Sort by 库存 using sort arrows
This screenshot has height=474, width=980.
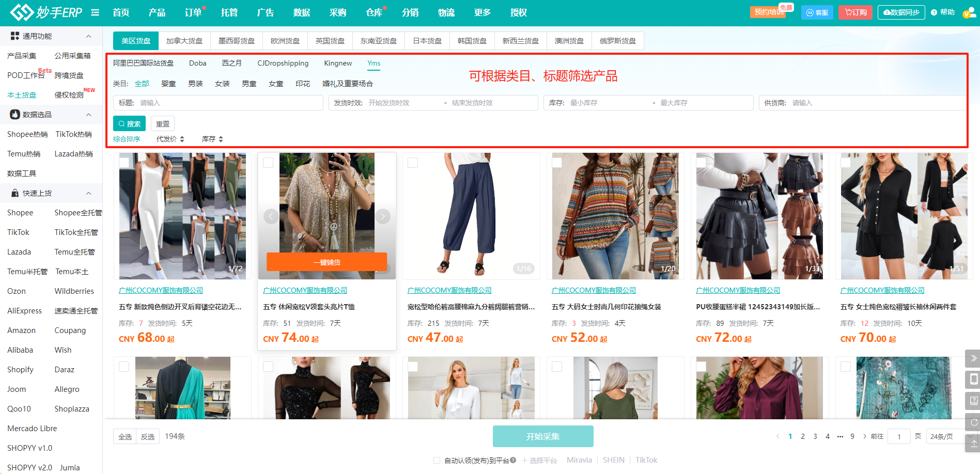point(221,139)
